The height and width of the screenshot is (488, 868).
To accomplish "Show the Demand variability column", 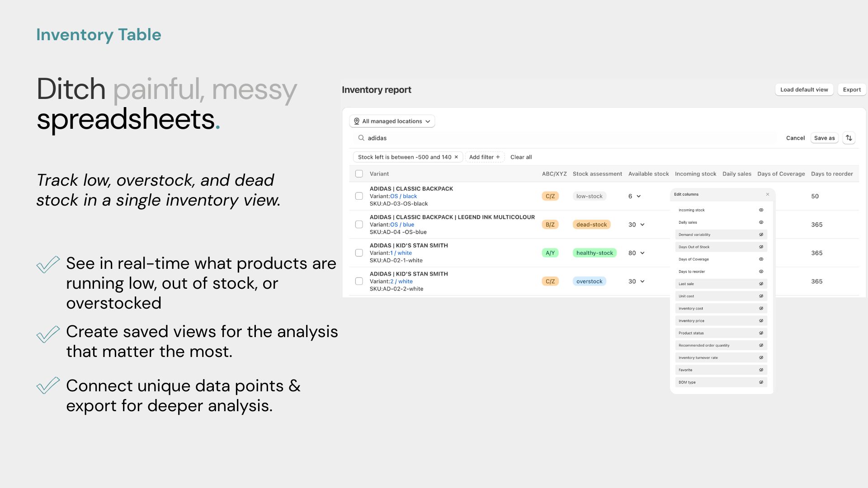I will click(761, 235).
